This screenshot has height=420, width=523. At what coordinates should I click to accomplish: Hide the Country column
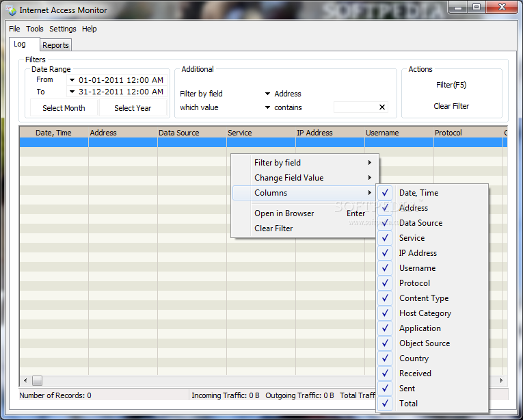tap(385, 358)
